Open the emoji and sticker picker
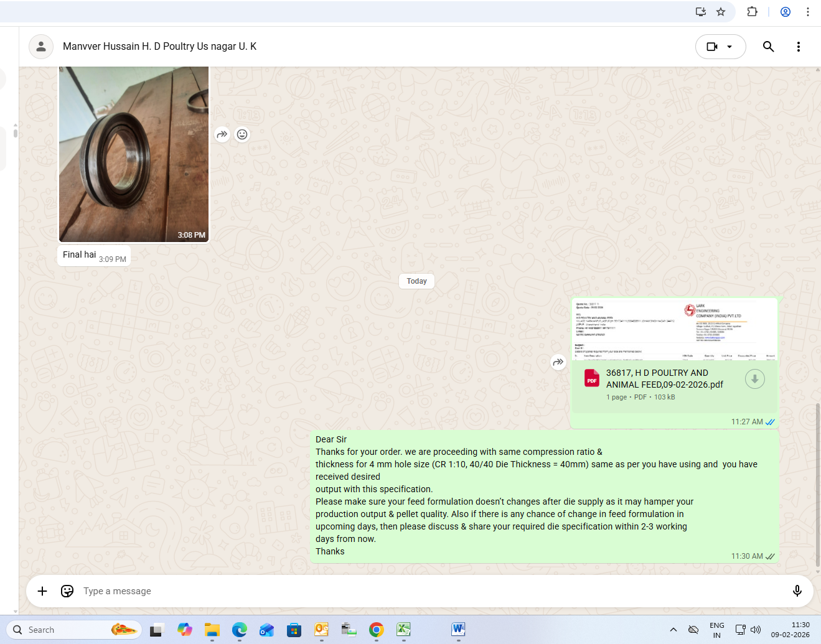 67,591
